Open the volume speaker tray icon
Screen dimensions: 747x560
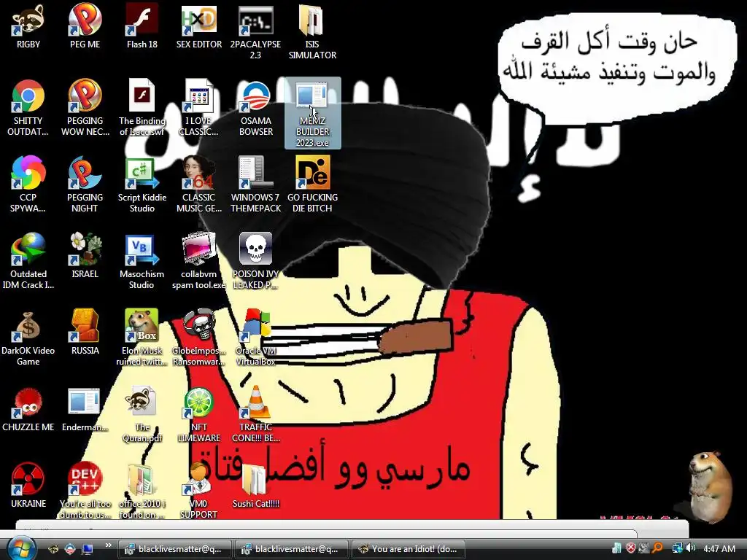(690, 548)
